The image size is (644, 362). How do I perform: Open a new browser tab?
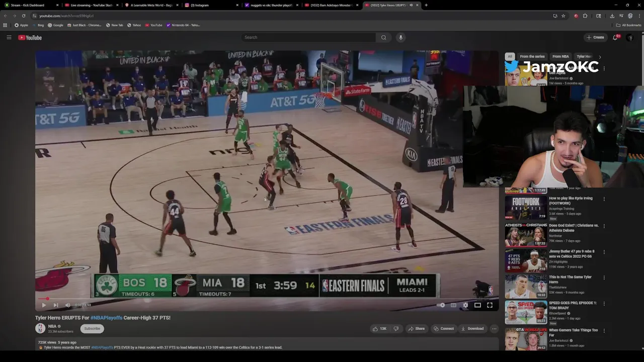426,5
